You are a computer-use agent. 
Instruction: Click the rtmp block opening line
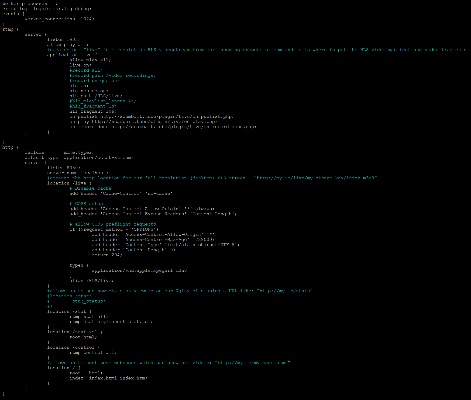point(11,29)
